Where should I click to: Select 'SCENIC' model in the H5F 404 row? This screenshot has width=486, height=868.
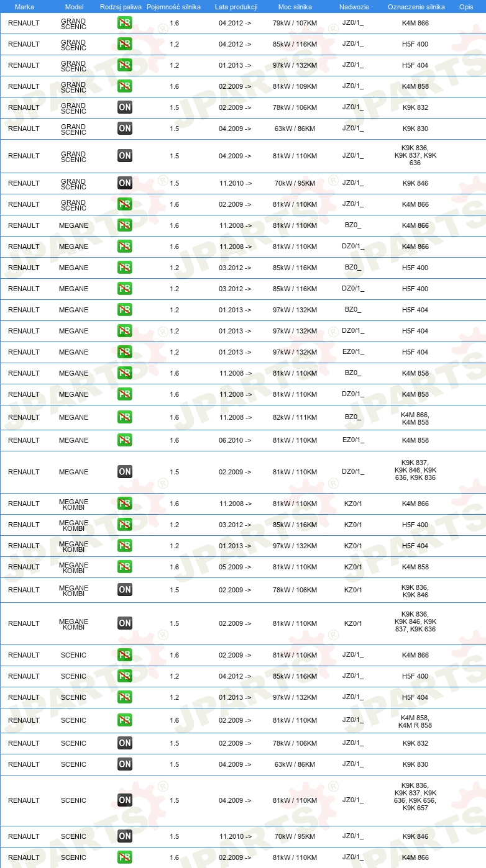[x=74, y=697]
